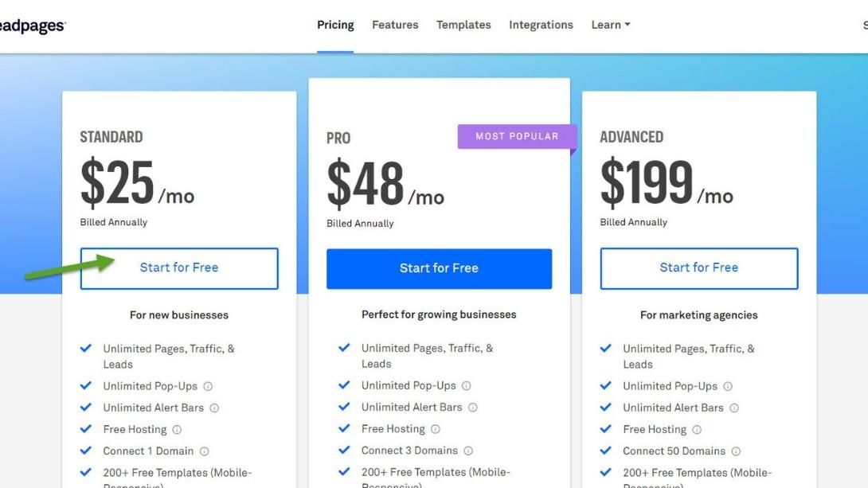
Task: Click info icon beside Advanced Free Hosting
Action: (697, 430)
